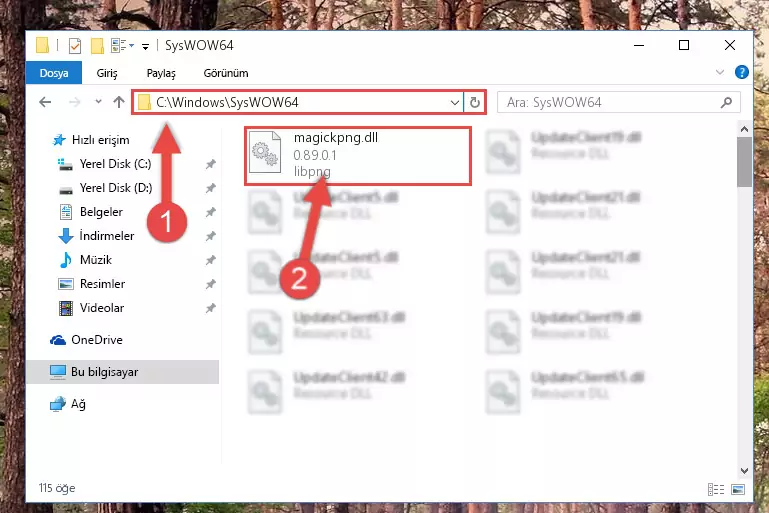769x513 pixels.
Task: Go back with the left arrow
Action: (x=45, y=102)
